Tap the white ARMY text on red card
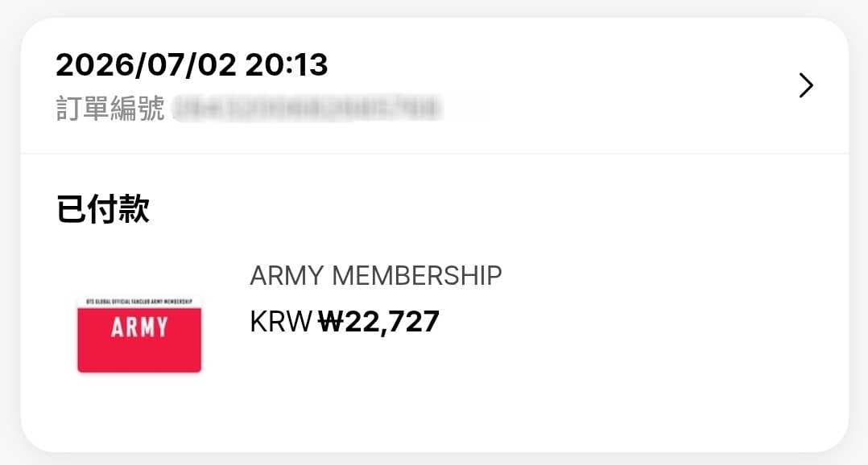The image size is (868, 465). (x=139, y=327)
